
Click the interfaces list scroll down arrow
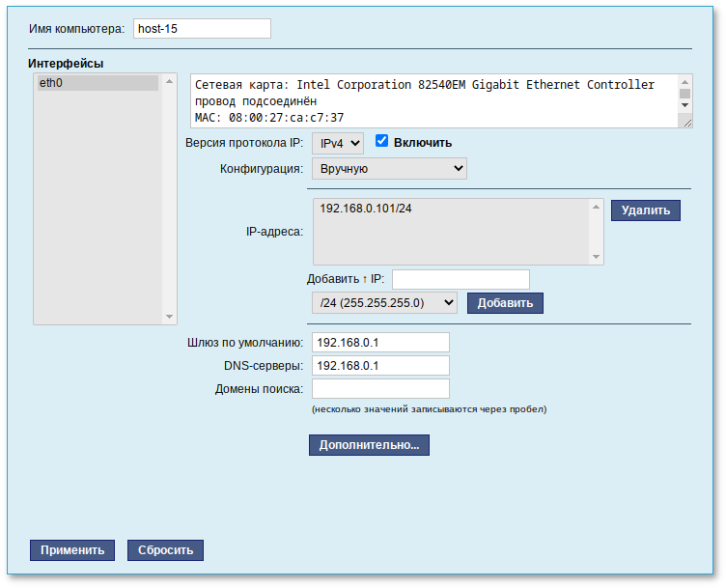pyautogui.click(x=171, y=317)
